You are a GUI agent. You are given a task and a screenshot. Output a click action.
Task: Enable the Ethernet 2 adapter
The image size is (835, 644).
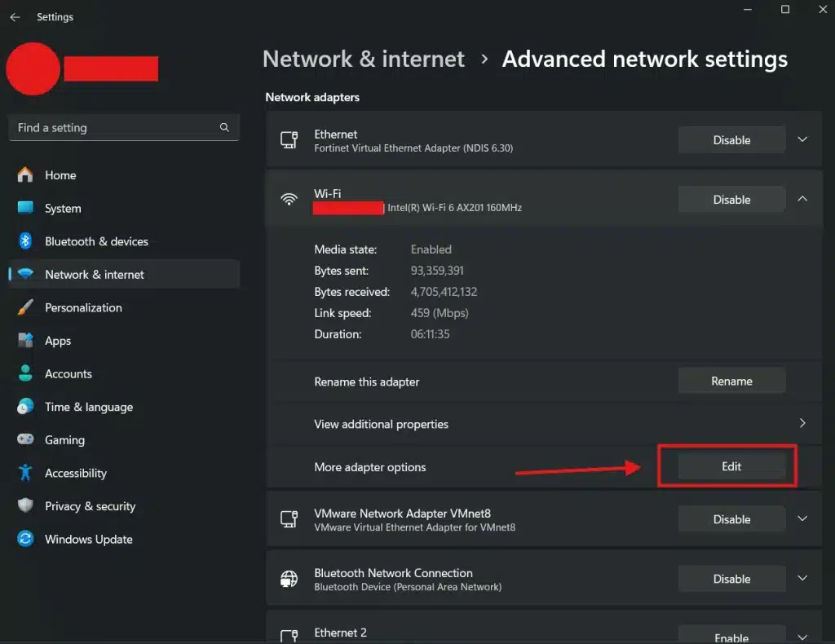click(x=731, y=636)
